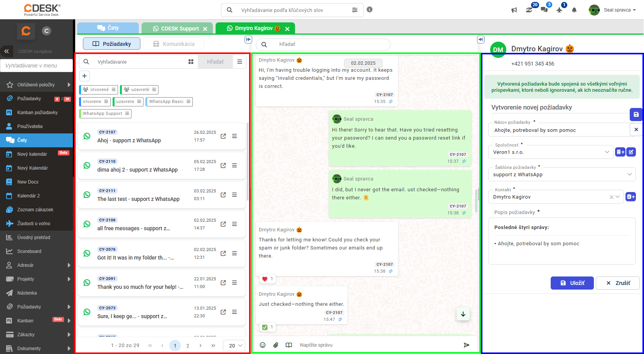Click blue save icon beside request name
This screenshot has width=644, height=354.
pos(636,115)
